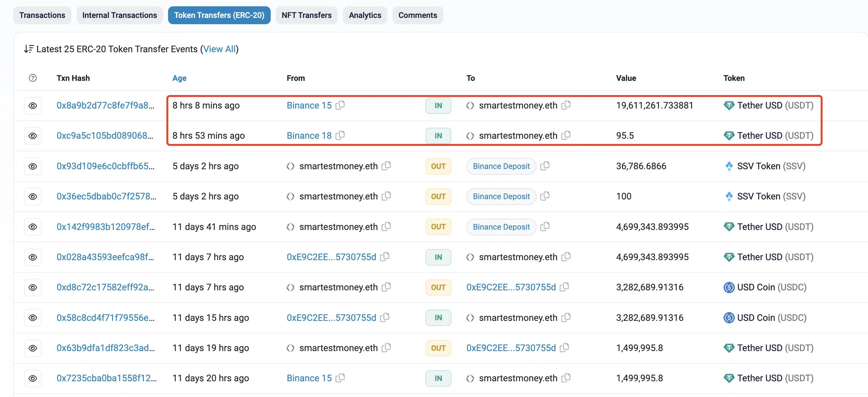Open Binance 18 address link

click(309, 136)
